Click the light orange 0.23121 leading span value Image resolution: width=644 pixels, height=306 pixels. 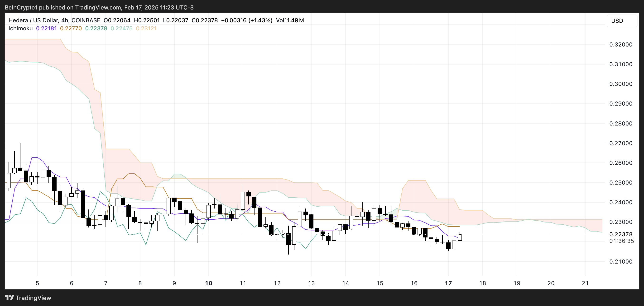point(146,28)
